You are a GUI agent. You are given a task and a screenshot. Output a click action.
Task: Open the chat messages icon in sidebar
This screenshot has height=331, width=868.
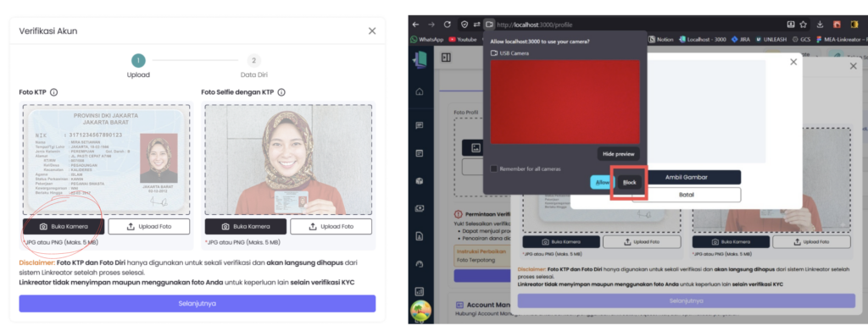click(420, 125)
